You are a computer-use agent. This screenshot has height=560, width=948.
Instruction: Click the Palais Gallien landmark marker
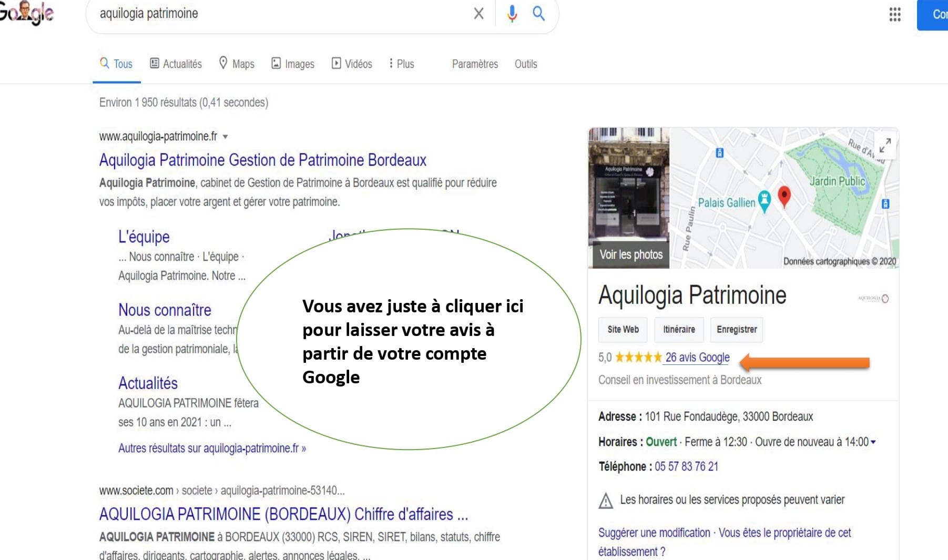coord(764,201)
